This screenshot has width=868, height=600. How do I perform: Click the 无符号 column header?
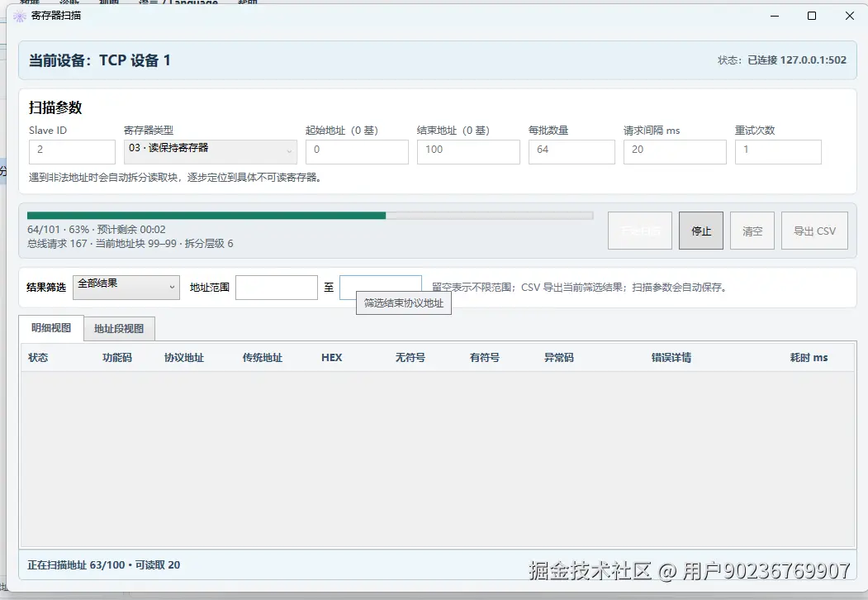click(410, 357)
